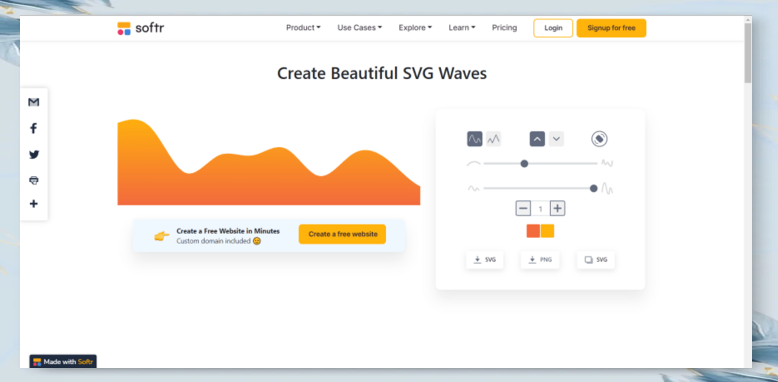Share on Twitter from sidebar
This screenshot has height=382, width=778.
(x=34, y=155)
